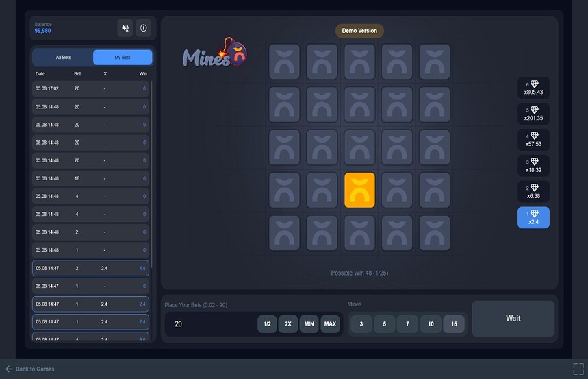Click the bet amount field showing 20
588x379 pixels.
(210, 323)
